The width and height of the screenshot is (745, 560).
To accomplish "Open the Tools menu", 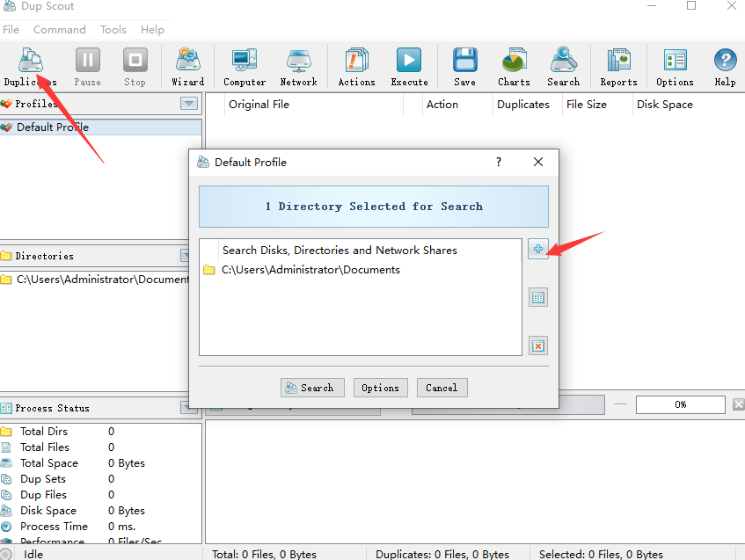I will click(x=113, y=29).
